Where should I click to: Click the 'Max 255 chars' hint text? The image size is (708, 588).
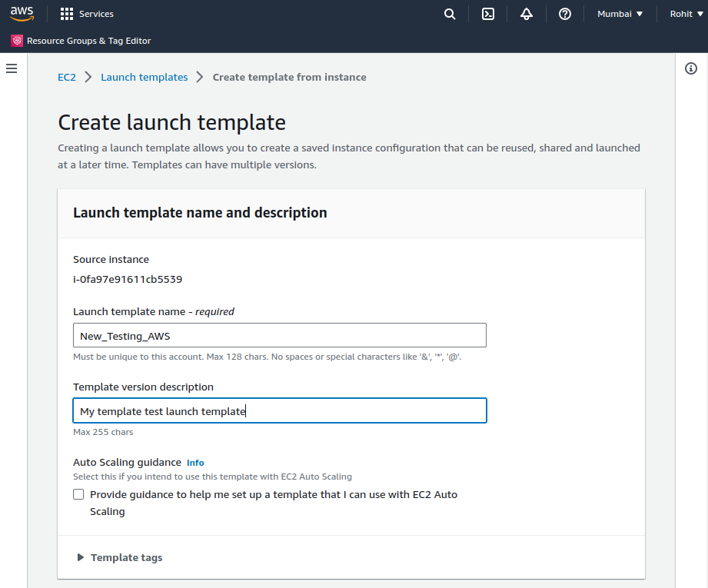(103, 432)
